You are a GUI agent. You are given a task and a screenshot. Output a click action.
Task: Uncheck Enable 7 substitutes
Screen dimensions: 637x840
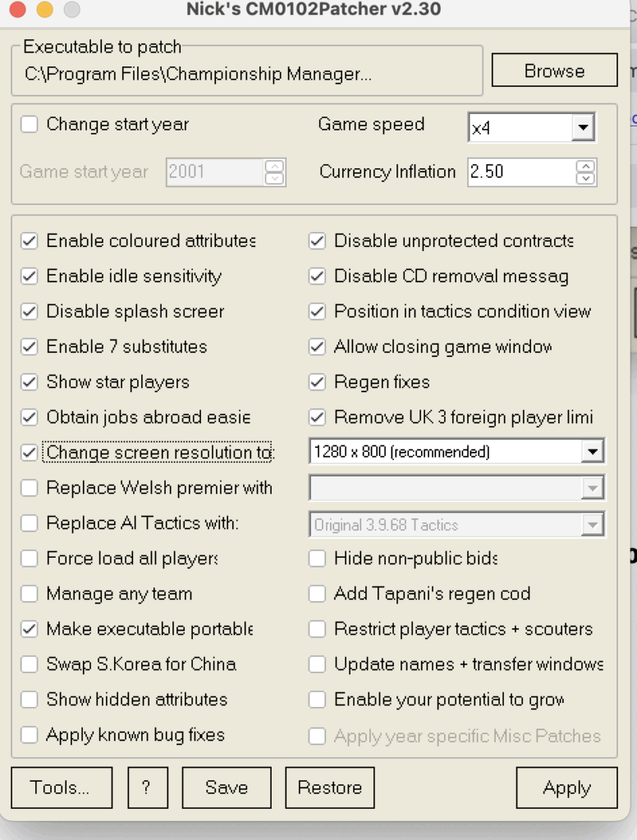30,347
